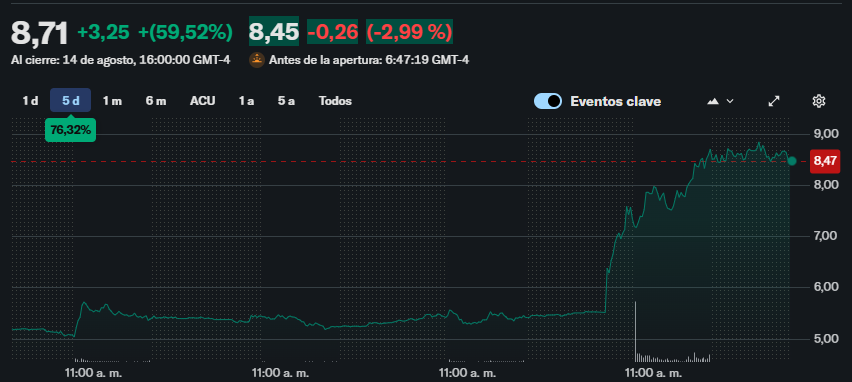Image resolution: width=852 pixels, height=382 pixels.
Task: Click the 76,32% performance badge
Action: pos(71,130)
